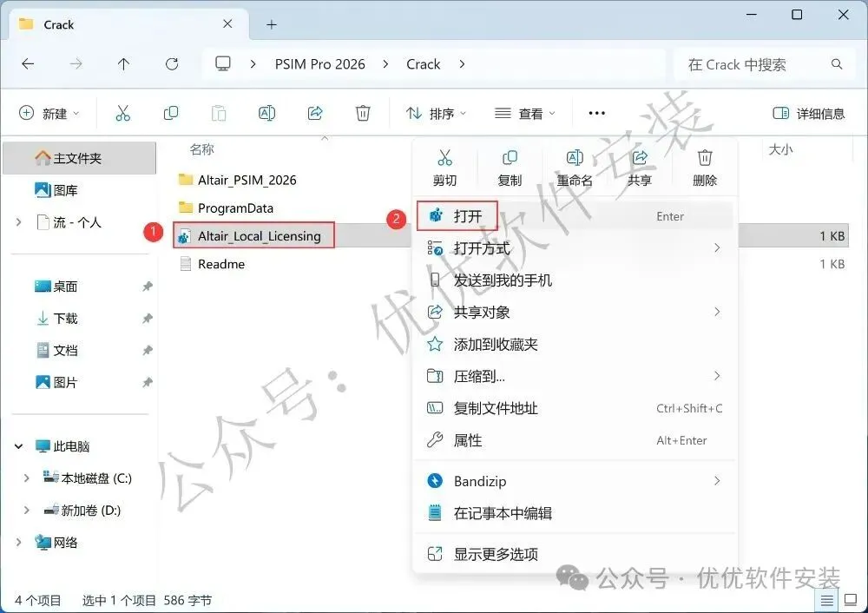Close the Crack tab
The width and height of the screenshot is (868, 613).
point(227,23)
